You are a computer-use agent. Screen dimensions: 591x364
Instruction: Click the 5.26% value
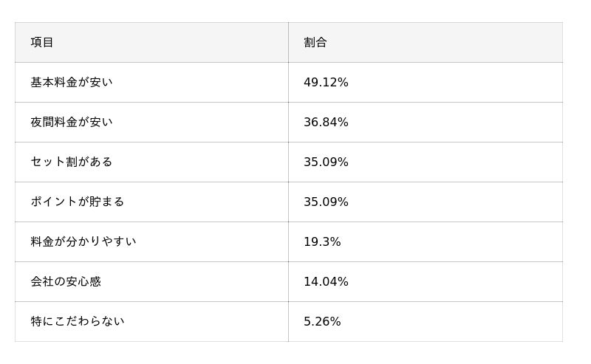[x=322, y=322]
